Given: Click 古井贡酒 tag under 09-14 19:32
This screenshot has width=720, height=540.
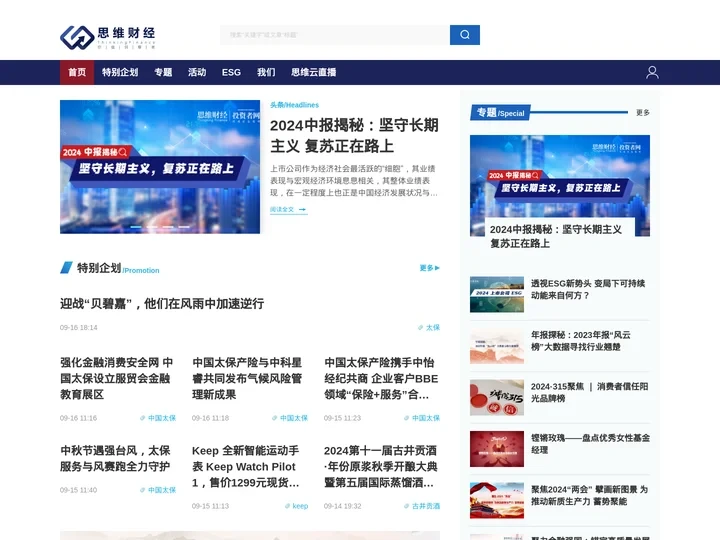Looking at the screenshot, I should click(422, 506).
